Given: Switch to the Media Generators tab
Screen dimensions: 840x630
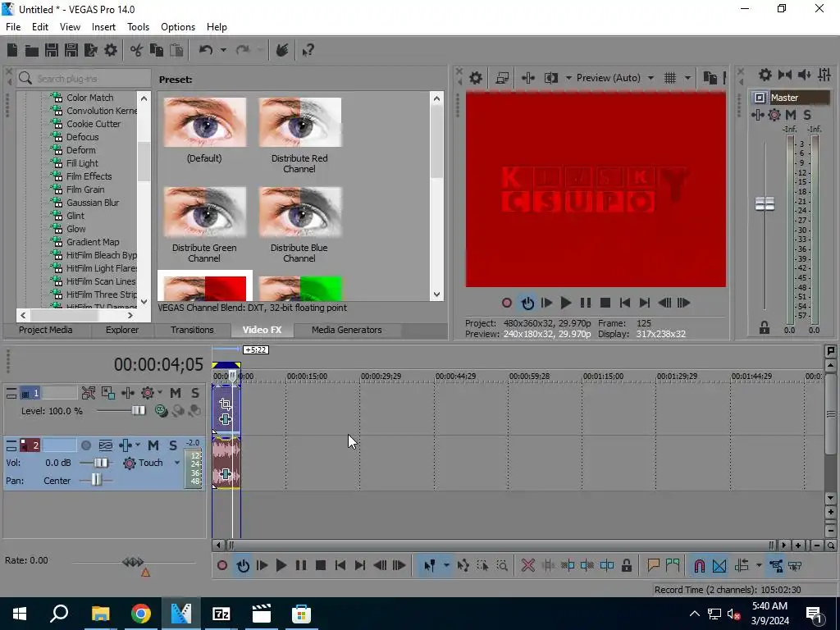Looking at the screenshot, I should 347,330.
